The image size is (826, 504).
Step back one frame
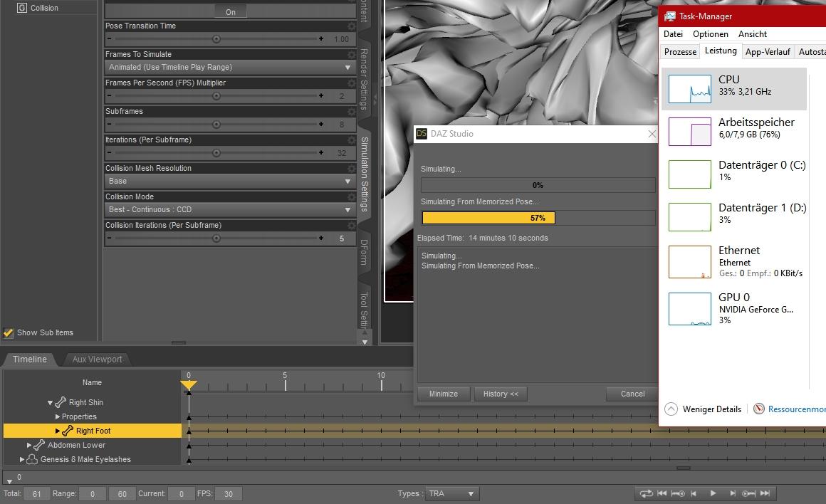pyautogui.click(x=694, y=493)
